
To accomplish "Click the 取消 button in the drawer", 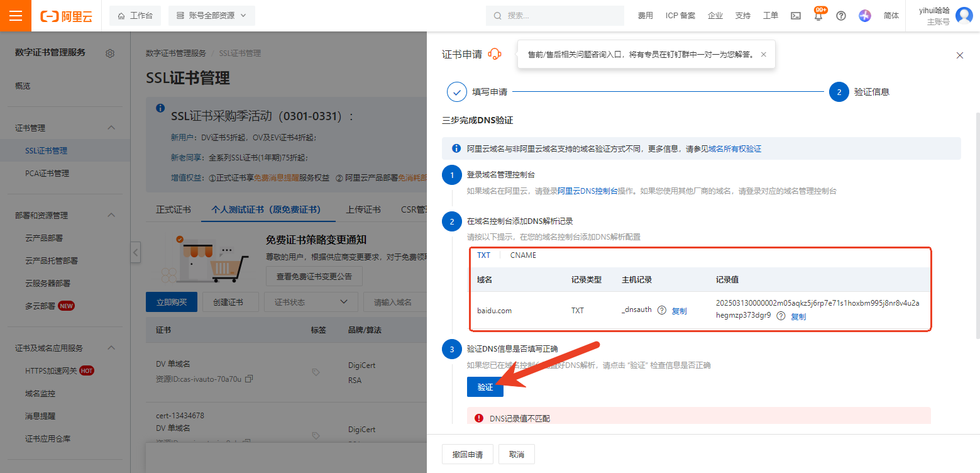I will [x=517, y=454].
